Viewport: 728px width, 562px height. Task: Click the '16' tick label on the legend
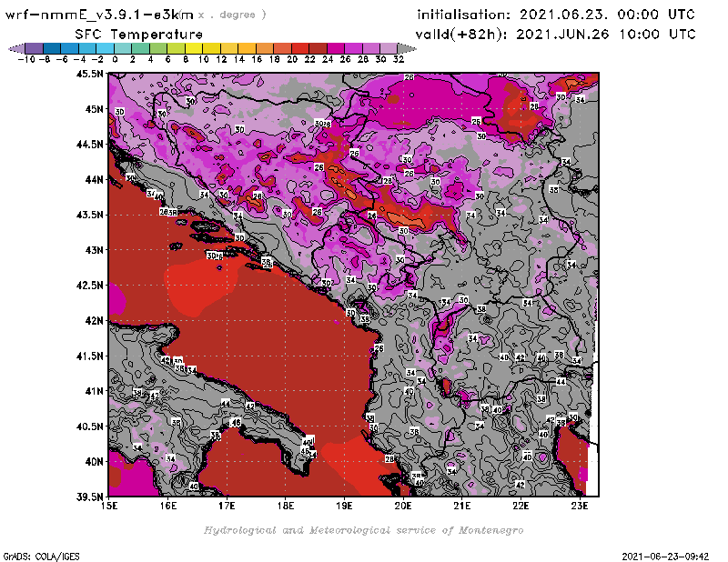pos(257,60)
